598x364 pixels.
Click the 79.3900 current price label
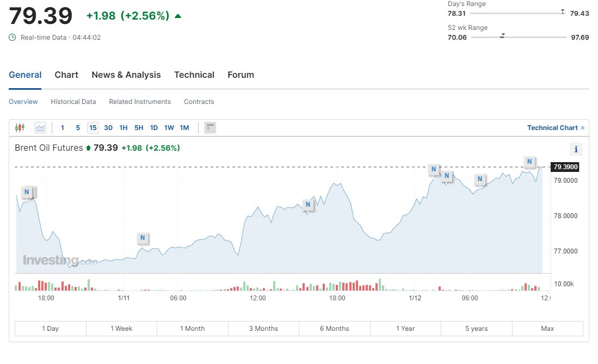tap(565, 167)
